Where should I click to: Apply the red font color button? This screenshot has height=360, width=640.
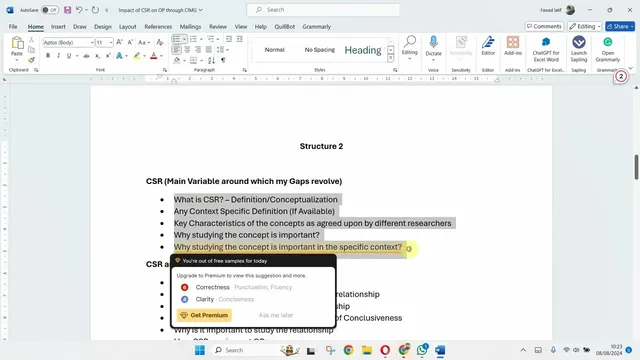154,56
